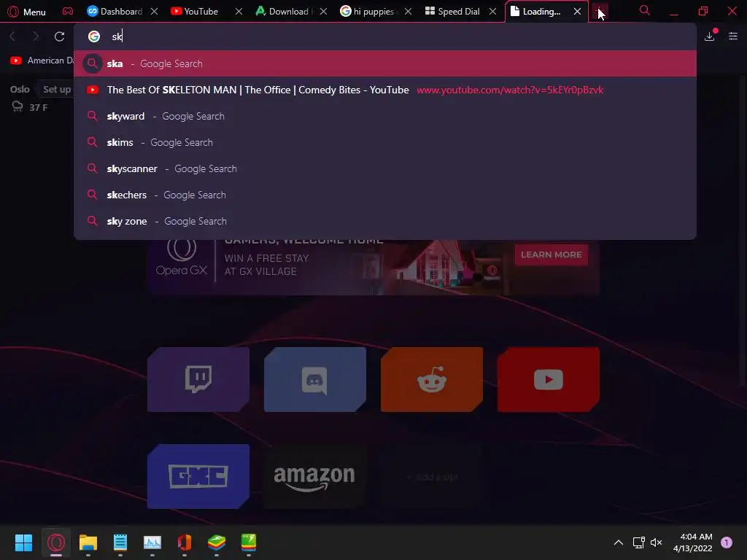Viewport: 747px width, 560px height.
Task: Close the Download tab
Action: (323, 12)
